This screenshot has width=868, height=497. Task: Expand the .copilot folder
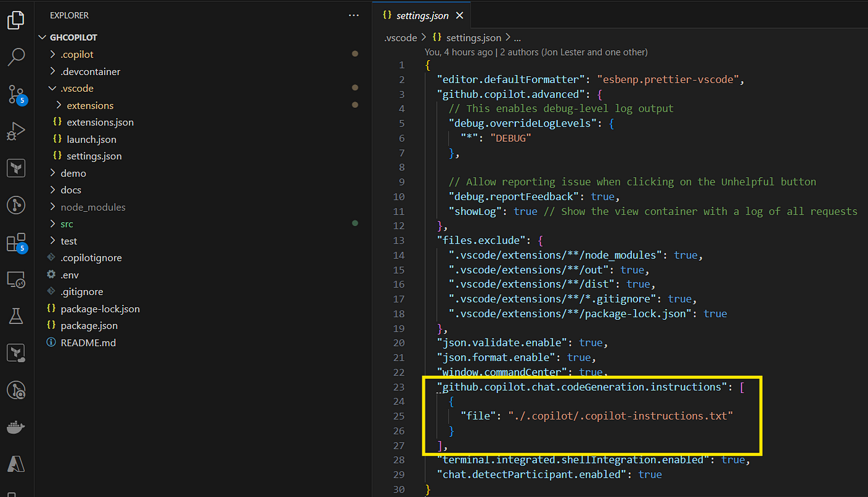[77, 55]
